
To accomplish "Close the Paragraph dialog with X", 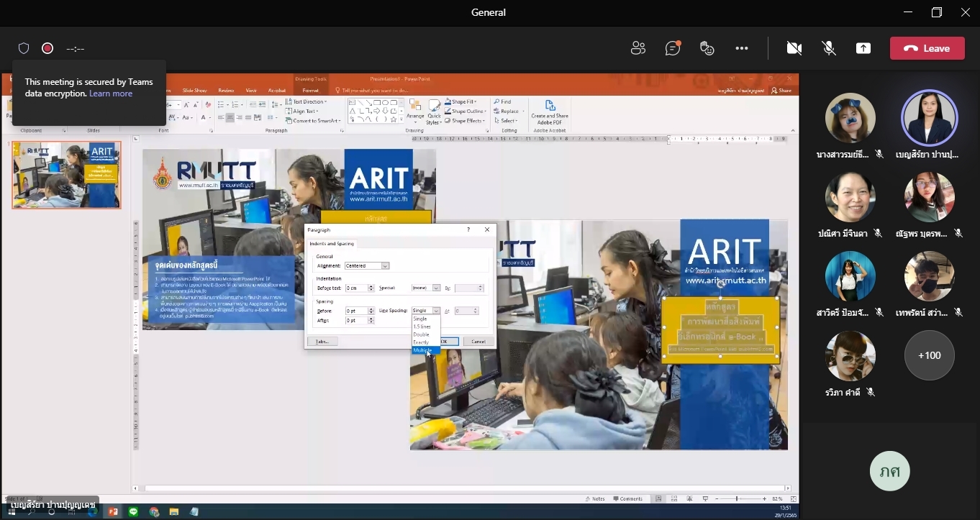I will 487,229.
